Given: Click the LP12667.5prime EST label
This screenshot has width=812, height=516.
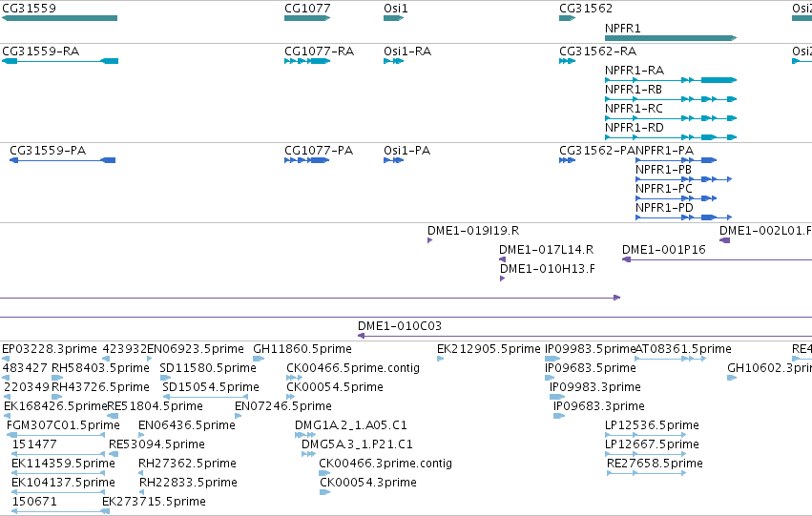Looking at the screenshot, I should [652, 444].
